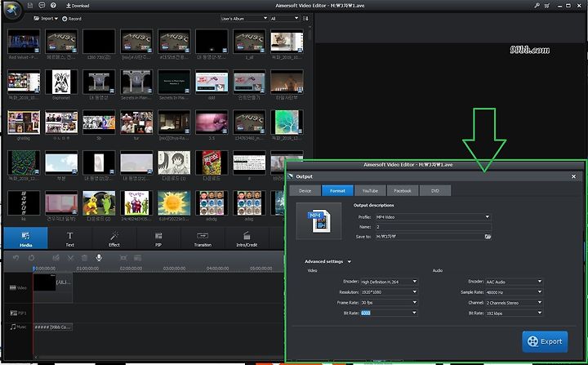Viewport: 588px width, 365px height.
Task: Switch to the Facebook tab in Output dialog
Action: pyautogui.click(x=403, y=190)
